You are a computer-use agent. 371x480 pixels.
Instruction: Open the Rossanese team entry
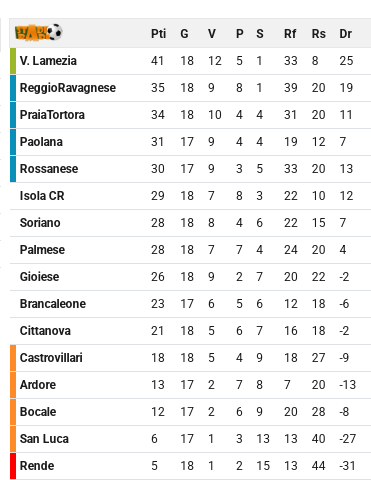(49, 169)
